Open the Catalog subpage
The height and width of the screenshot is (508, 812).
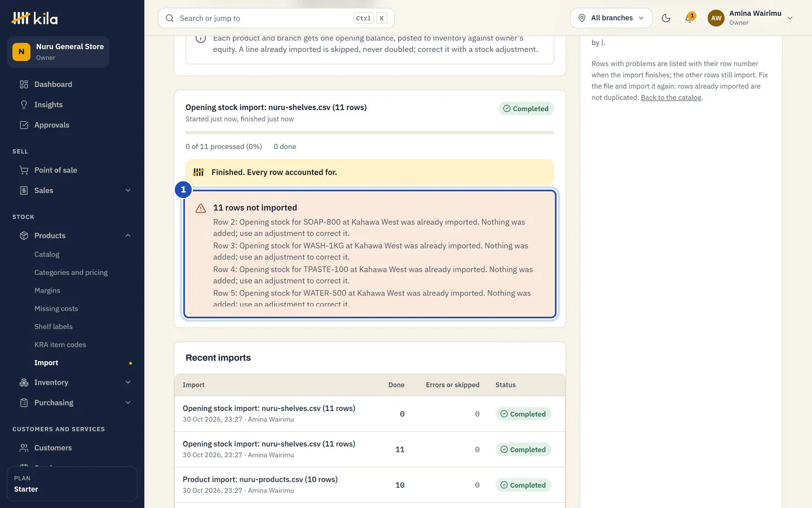tap(47, 254)
